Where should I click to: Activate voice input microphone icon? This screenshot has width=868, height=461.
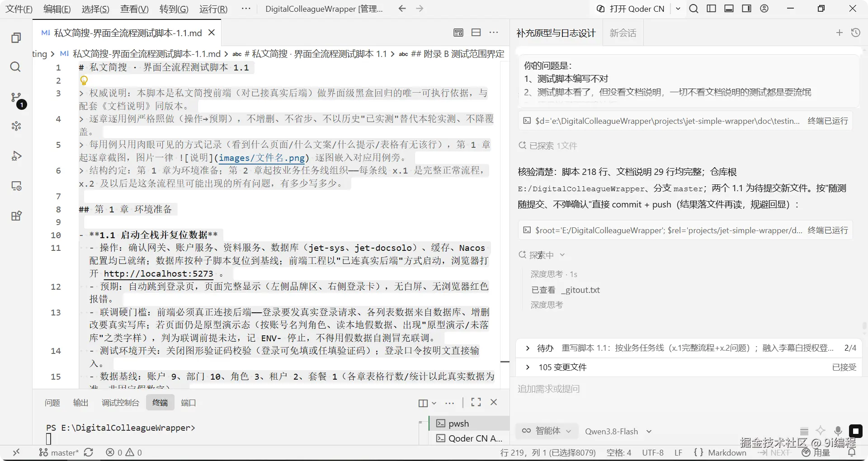click(838, 431)
